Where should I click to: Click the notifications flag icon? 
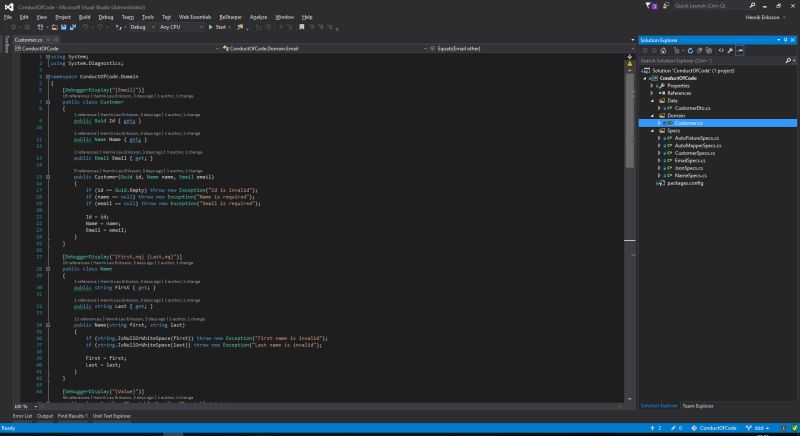649,6
